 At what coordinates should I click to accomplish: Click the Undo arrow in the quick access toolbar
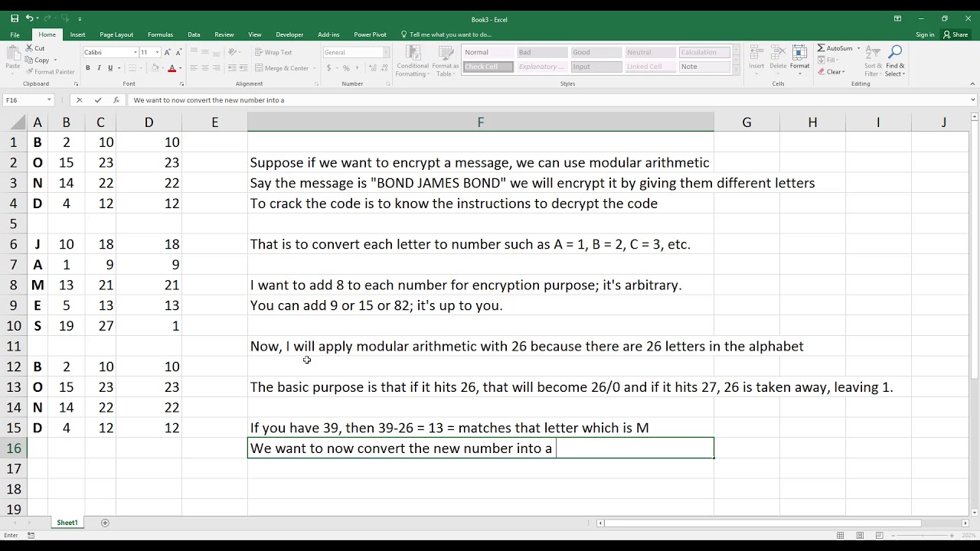pyautogui.click(x=30, y=18)
